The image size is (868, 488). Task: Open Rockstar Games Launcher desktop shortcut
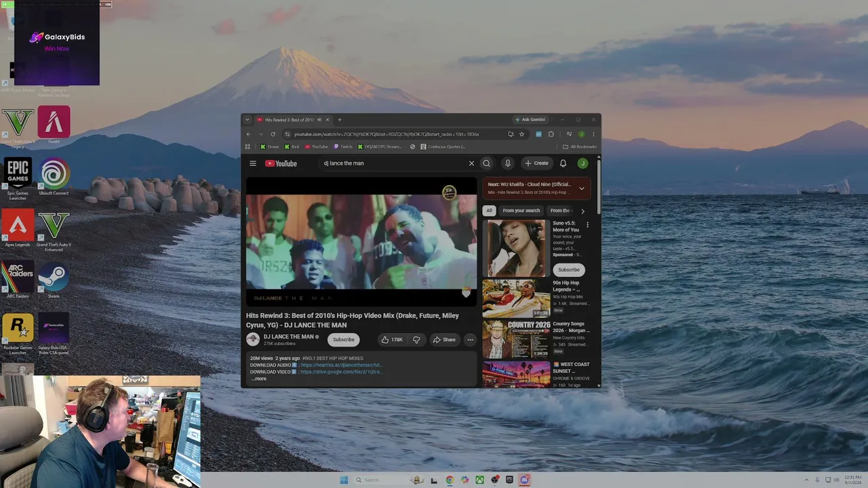point(18,333)
